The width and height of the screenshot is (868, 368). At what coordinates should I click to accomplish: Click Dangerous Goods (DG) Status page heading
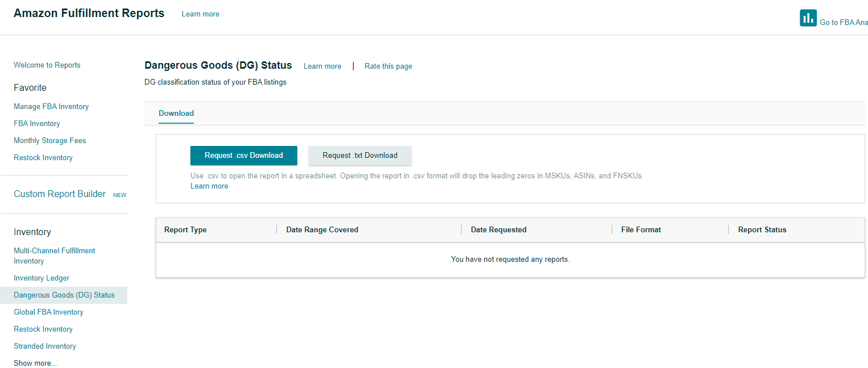click(218, 65)
